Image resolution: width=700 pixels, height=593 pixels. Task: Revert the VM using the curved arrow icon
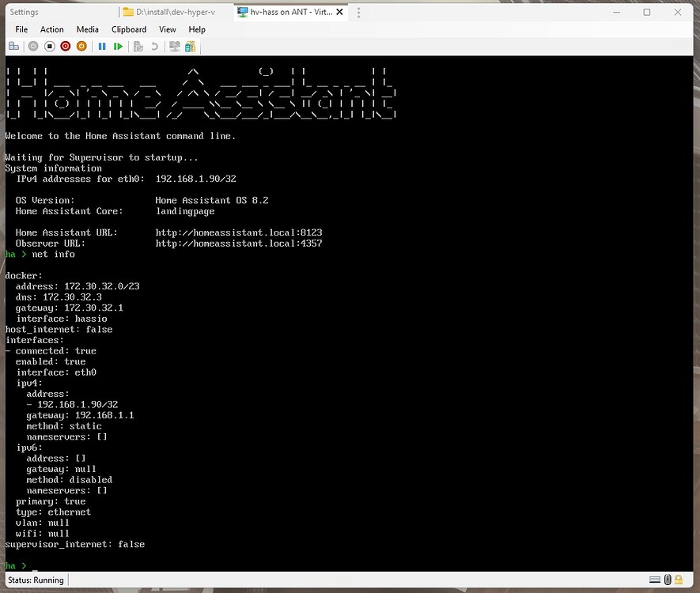tap(156, 47)
